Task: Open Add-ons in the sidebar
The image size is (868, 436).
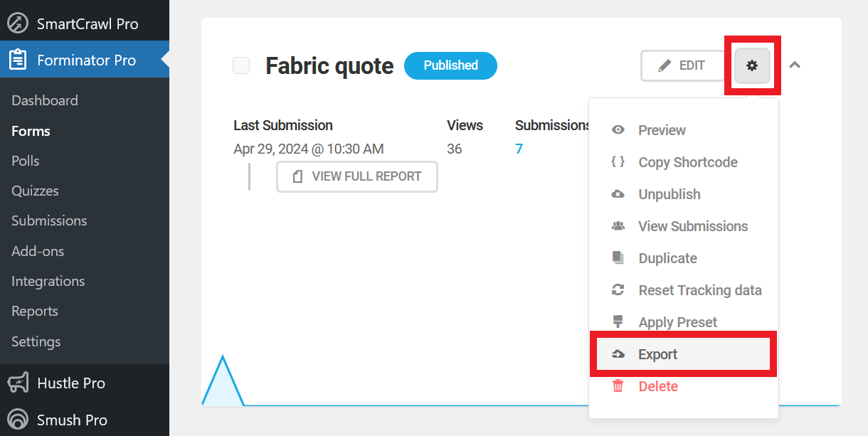Action: (x=38, y=251)
